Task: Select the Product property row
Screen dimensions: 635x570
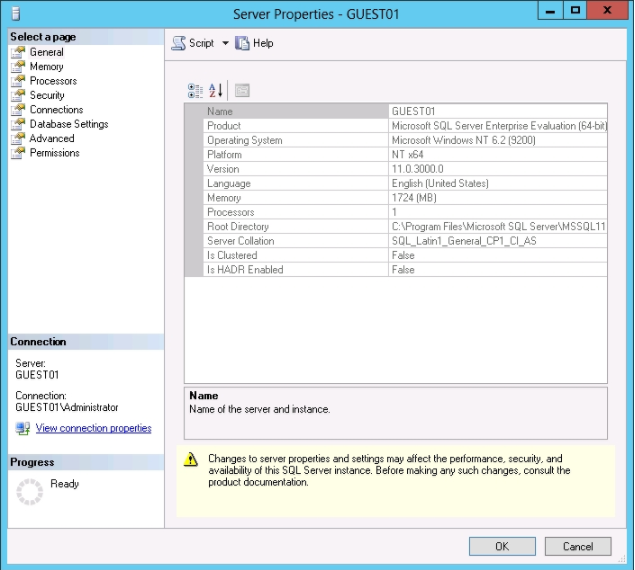Action: click(396, 126)
